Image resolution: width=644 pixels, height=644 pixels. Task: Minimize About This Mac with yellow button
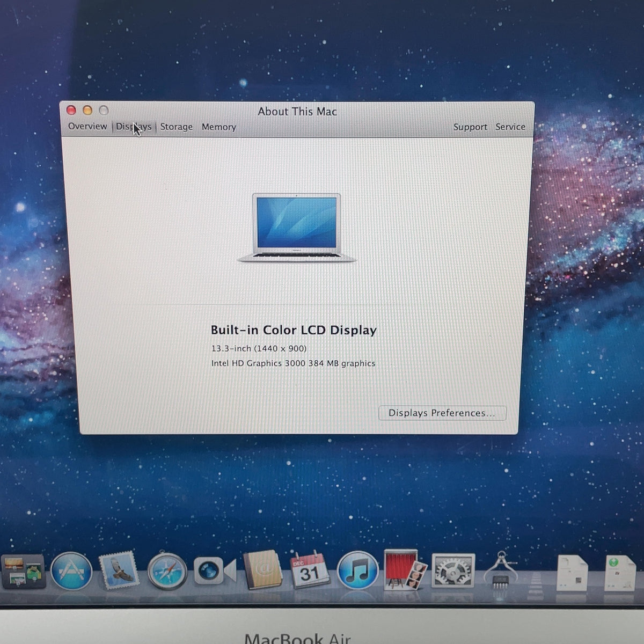tap(87, 111)
